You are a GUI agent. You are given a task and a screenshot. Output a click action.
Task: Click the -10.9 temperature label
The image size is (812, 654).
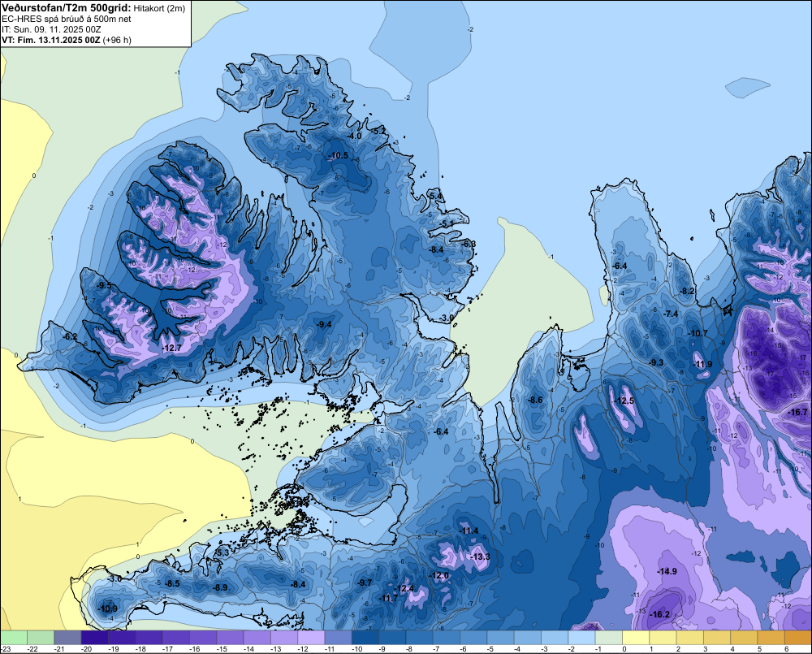click(x=108, y=609)
